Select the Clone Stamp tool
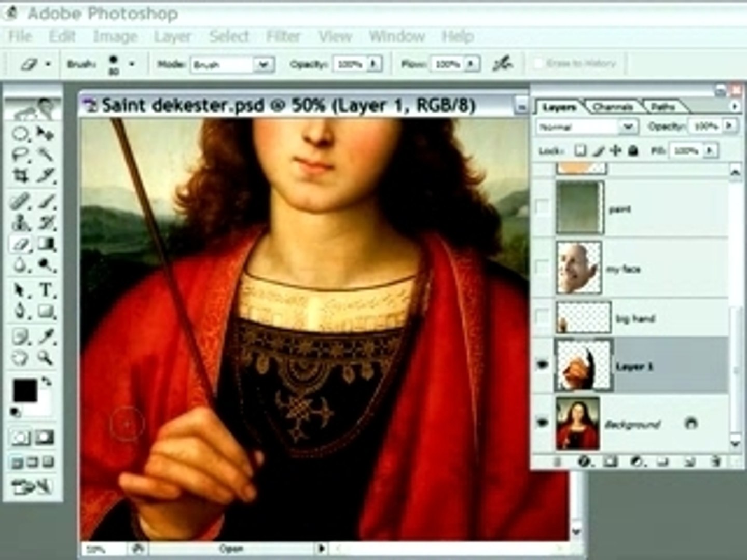The height and width of the screenshot is (560, 747). tap(20, 223)
